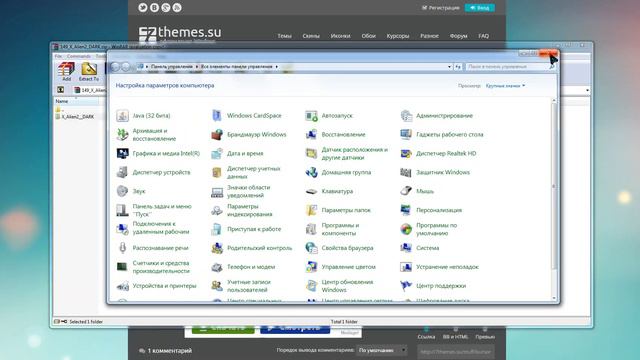Open Диспетчер устройств icon
Screen dimensions: 640x360
tap(122, 172)
